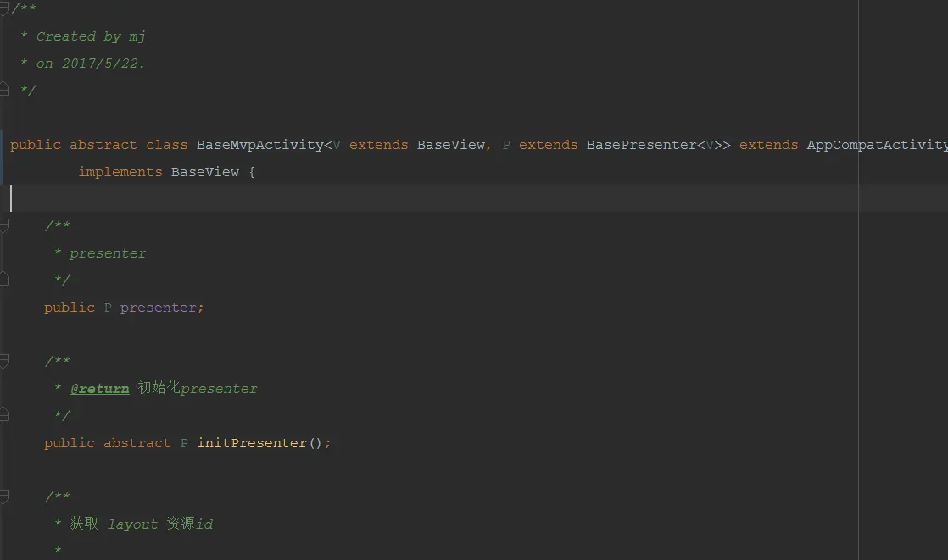Screen dimensions: 948x560
Task: Click fold end marker of the header comment
Action: point(4,90)
